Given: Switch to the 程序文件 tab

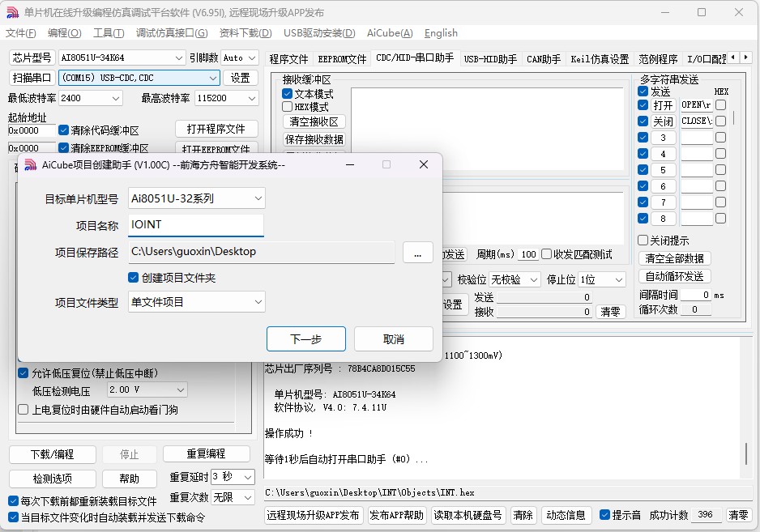Looking at the screenshot, I should tap(289, 59).
